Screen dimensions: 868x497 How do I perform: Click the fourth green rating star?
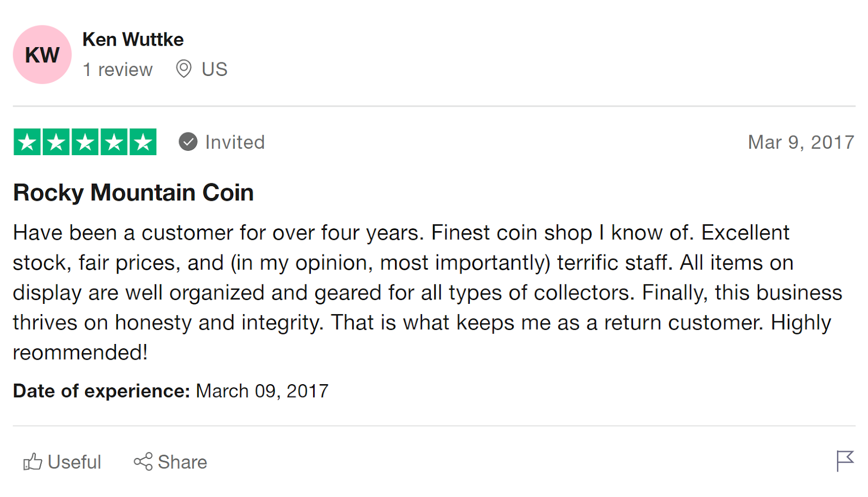114,142
